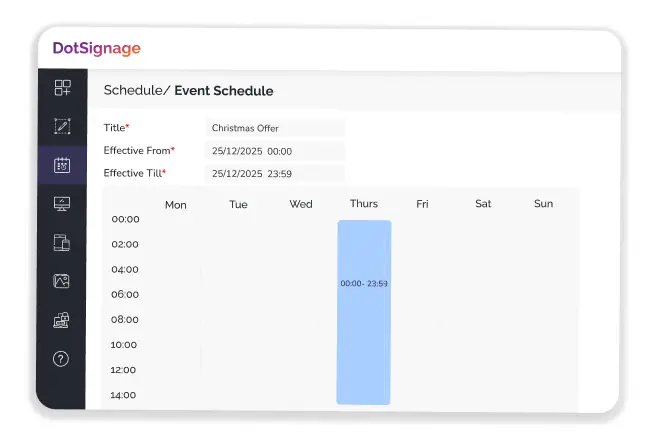Screen dimensions: 657x439
Task: Click the Sat column header
Action: click(483, 204)
